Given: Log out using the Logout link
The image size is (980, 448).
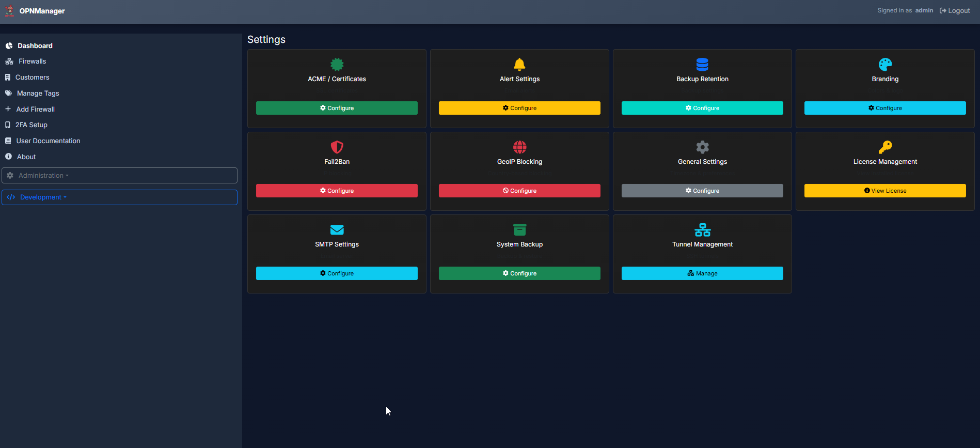Looking at the screenshot, I should [x=955, y=11].
